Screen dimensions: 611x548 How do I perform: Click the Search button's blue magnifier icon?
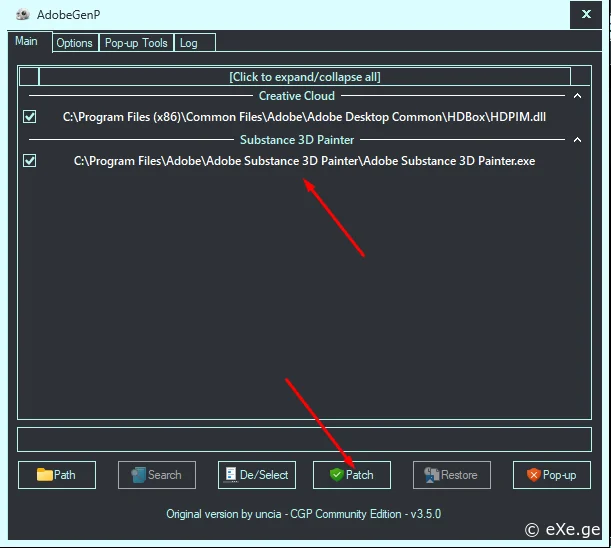coord(138,475)
